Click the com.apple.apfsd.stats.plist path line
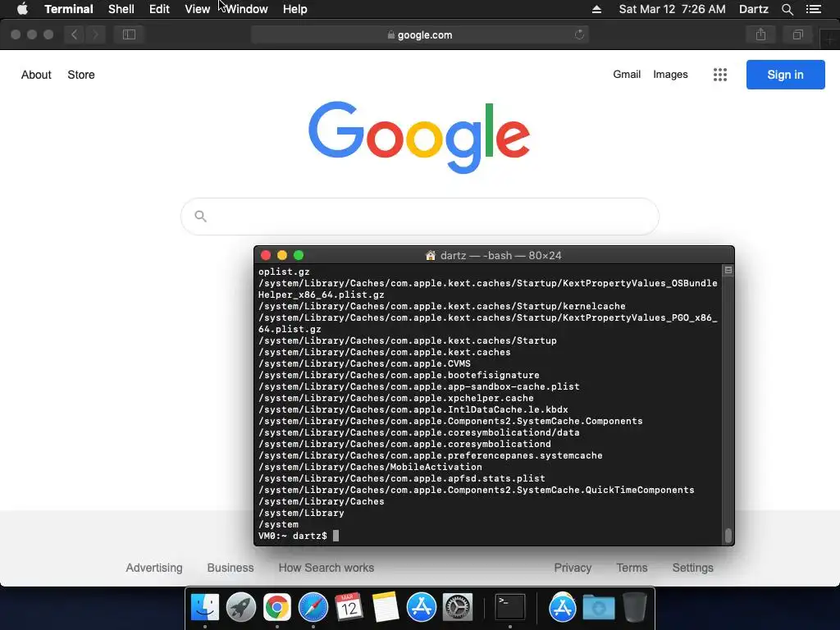840x630 pixels. point(402,478)
